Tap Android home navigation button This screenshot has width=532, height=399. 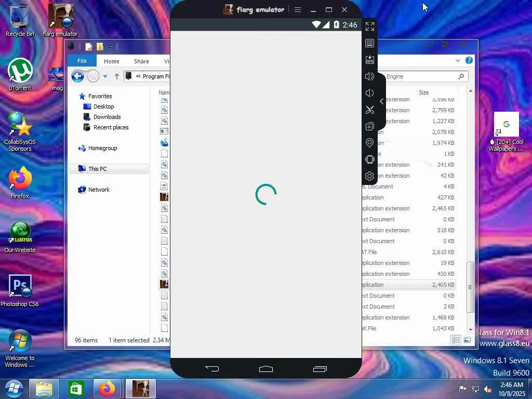tap(266, 369)
